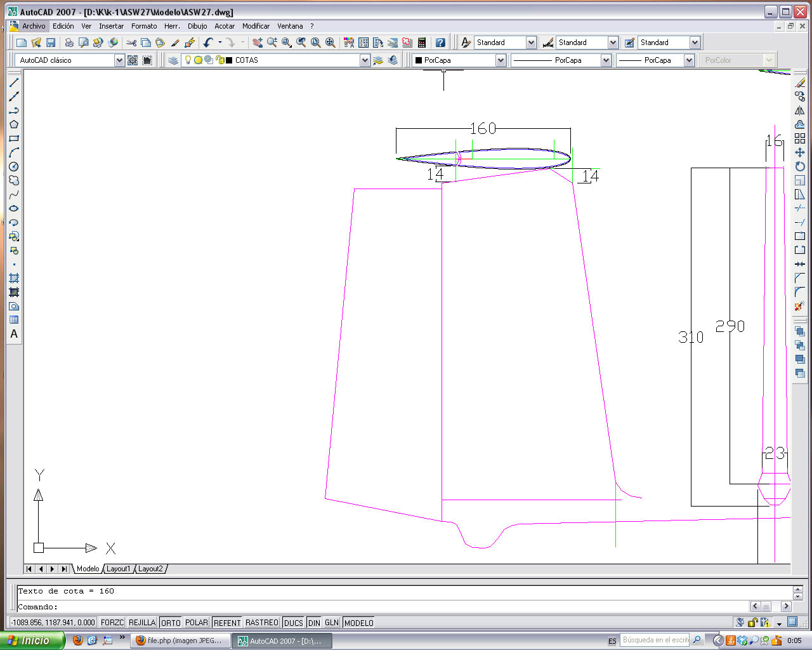Select the Line drawing tool
Viewport: 812px width, 650px height.
(x=14, y=83)
